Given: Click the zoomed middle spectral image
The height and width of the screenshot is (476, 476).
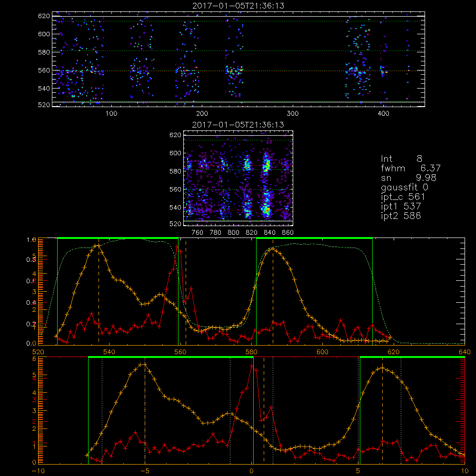Looking at the screenshot, I should [238, 178].
